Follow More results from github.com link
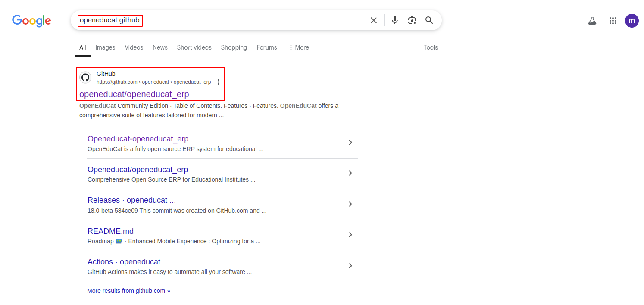644x305 pixels. point(128,291)
